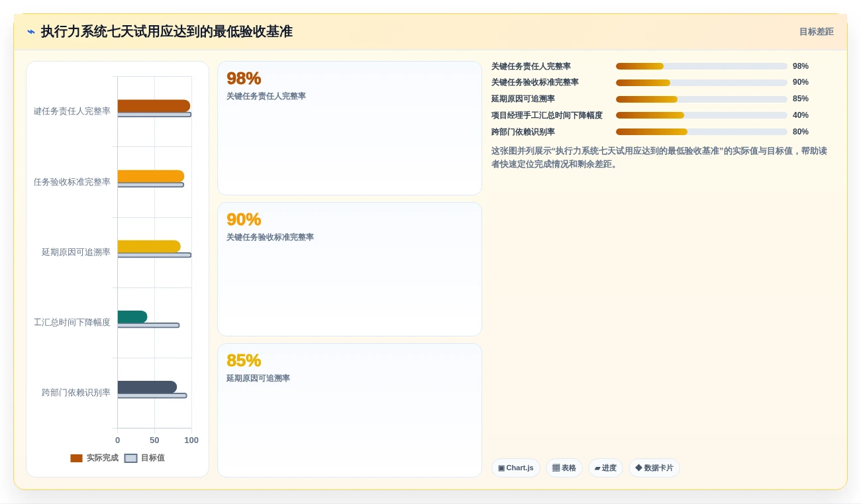
Task: Click the brown actual bar for 责任人完整率
Action: click(154, 106)
